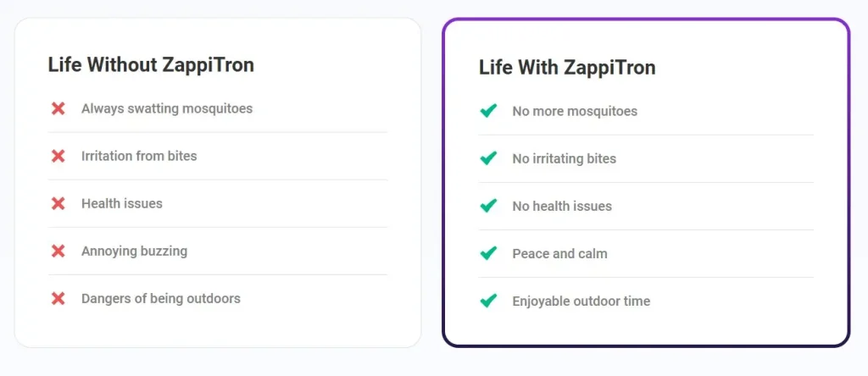Click the Annoying buzzing list item text
868x376 pixels.
click(x=135, y=251)
